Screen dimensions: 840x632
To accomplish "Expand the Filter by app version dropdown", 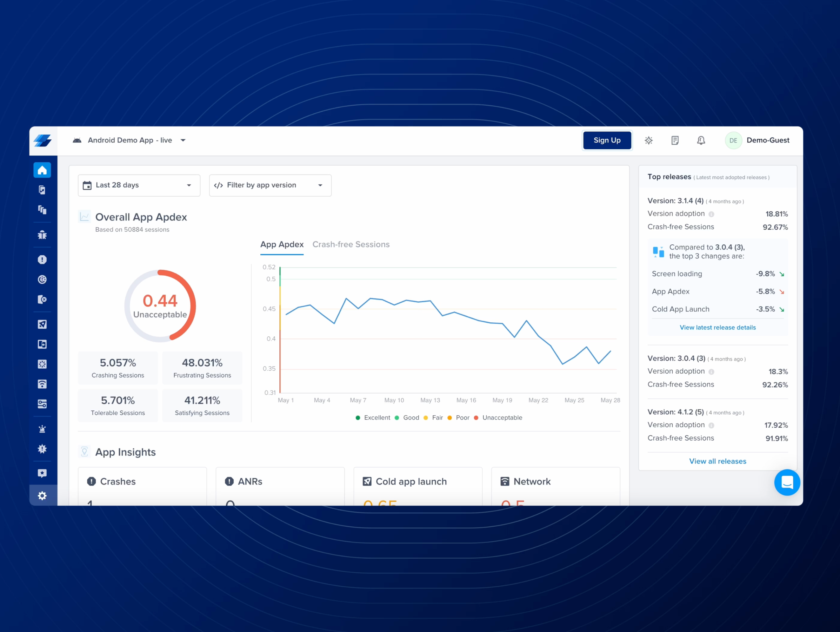I will click(x=269, y=185).
